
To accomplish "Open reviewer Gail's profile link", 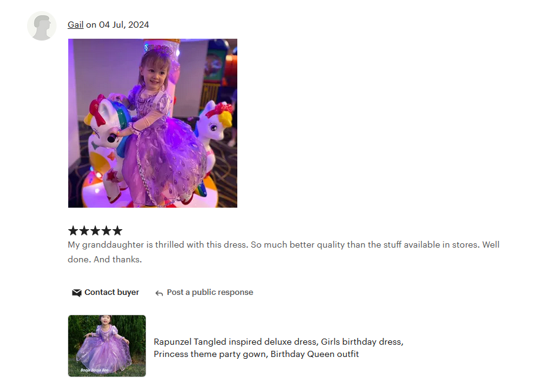I will (x=76, y=25).
